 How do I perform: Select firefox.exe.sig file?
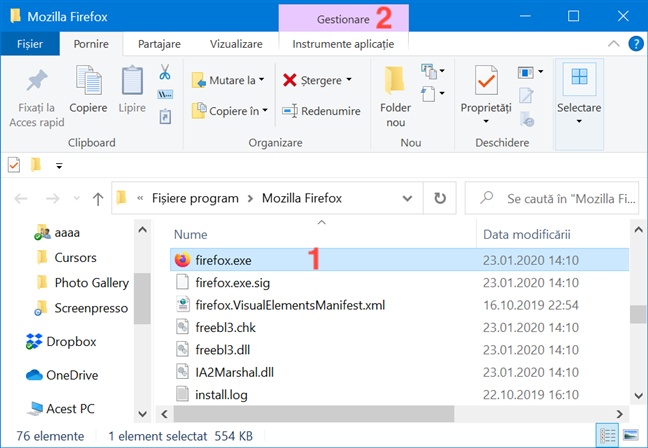(x=399, y=283)
